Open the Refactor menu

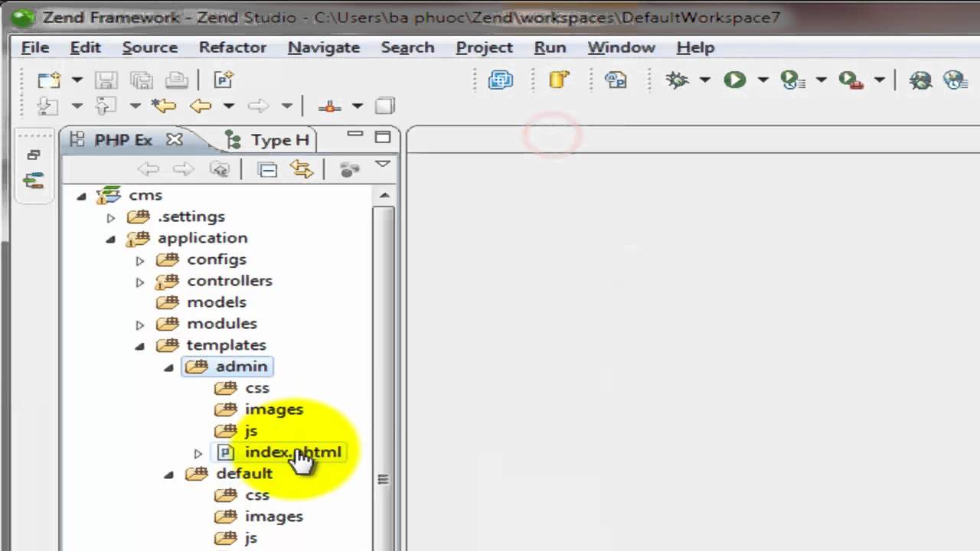tap(233, 47)
